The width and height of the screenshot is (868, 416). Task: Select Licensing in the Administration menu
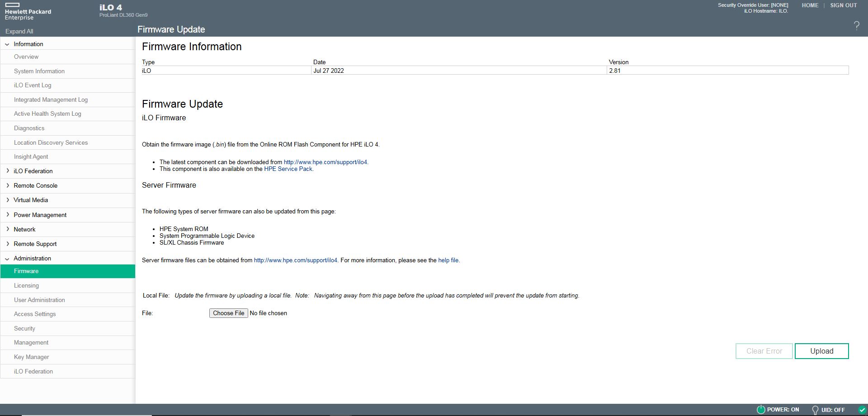(x=26, y=285)
